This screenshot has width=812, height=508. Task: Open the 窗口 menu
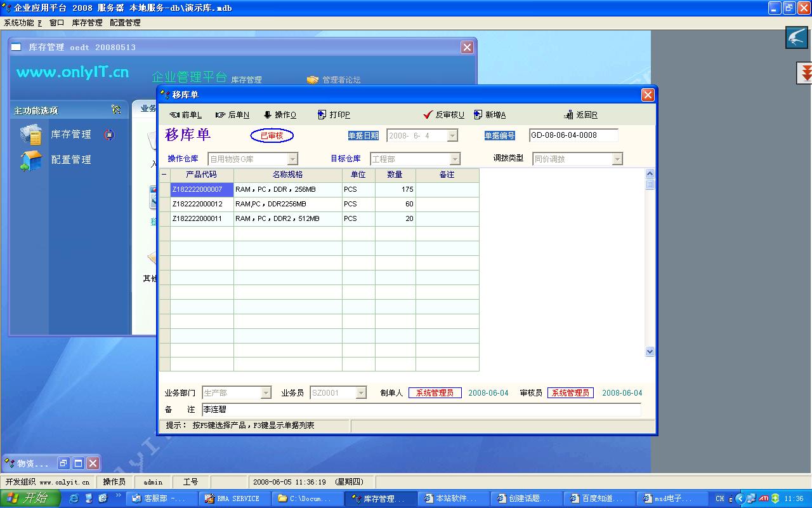[x=56, y=23]
